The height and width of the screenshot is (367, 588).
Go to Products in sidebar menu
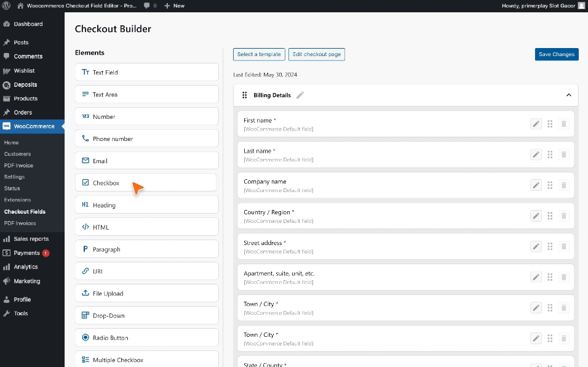click(26, 99)
